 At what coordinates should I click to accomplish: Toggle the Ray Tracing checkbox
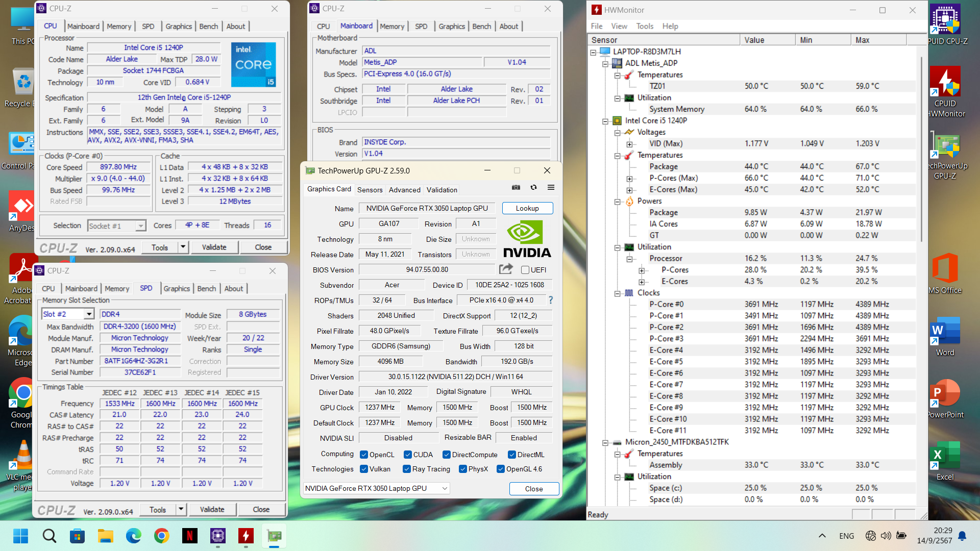pos(407,469)
